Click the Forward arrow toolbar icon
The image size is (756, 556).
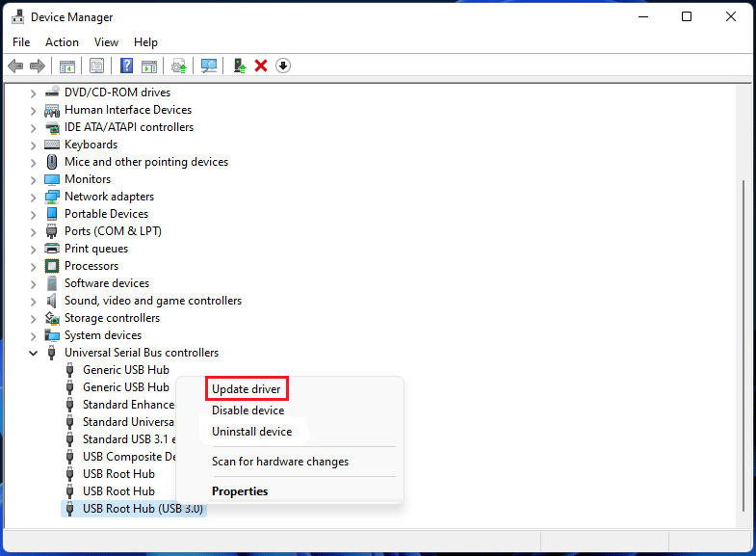pos(38,66)
